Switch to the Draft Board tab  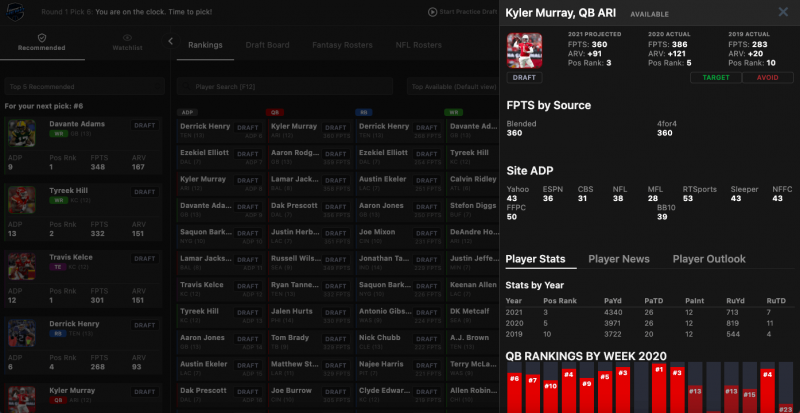267,45
